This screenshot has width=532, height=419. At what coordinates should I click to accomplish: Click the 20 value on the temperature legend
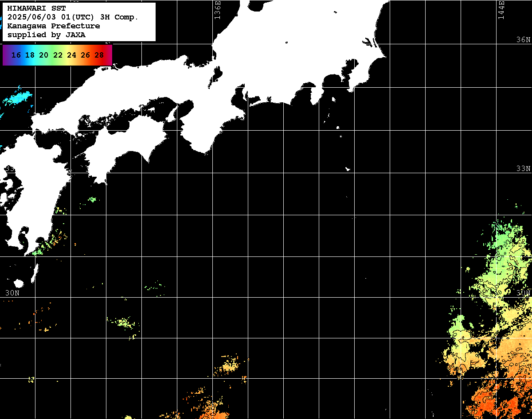pos(43,55)
